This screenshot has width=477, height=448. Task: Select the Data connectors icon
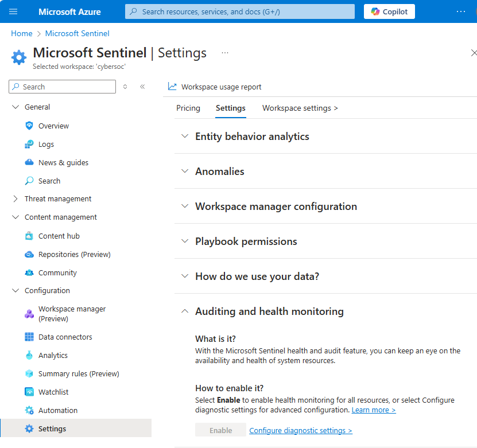pos(29,337)
